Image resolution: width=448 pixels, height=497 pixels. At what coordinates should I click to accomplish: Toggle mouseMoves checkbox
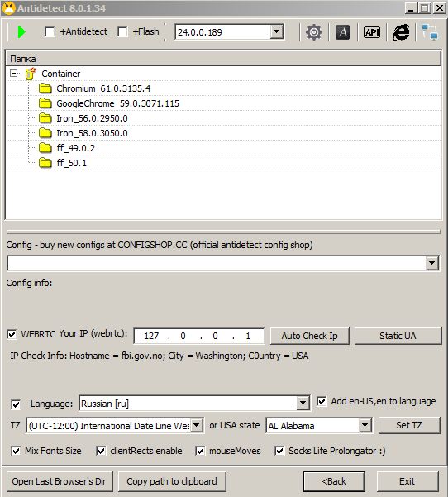coord(200,451)
